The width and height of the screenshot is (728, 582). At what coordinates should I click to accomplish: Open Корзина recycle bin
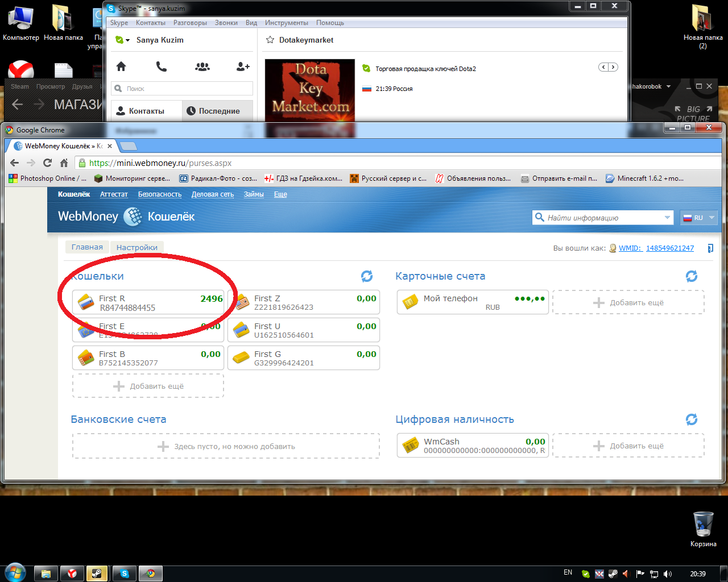coord(704,529)
